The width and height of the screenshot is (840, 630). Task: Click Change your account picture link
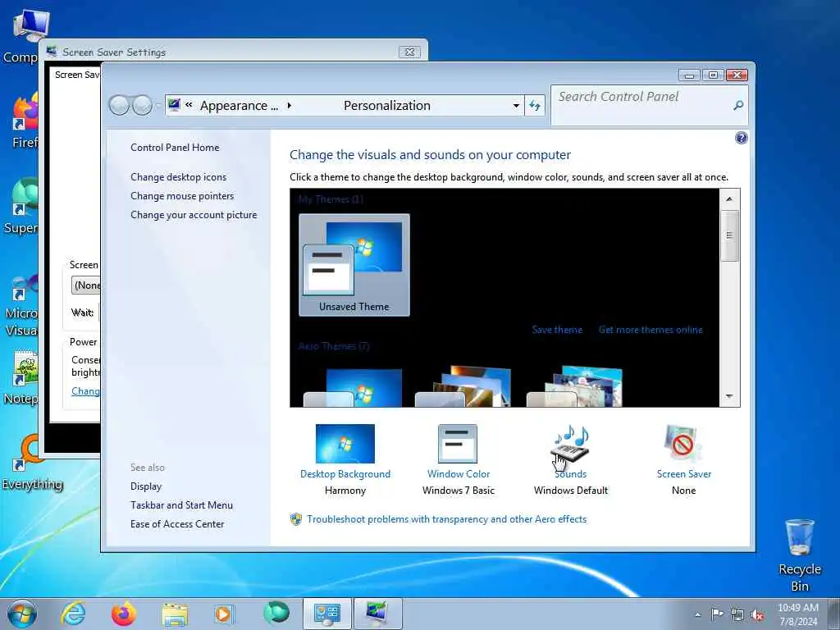tap(194, 215)
